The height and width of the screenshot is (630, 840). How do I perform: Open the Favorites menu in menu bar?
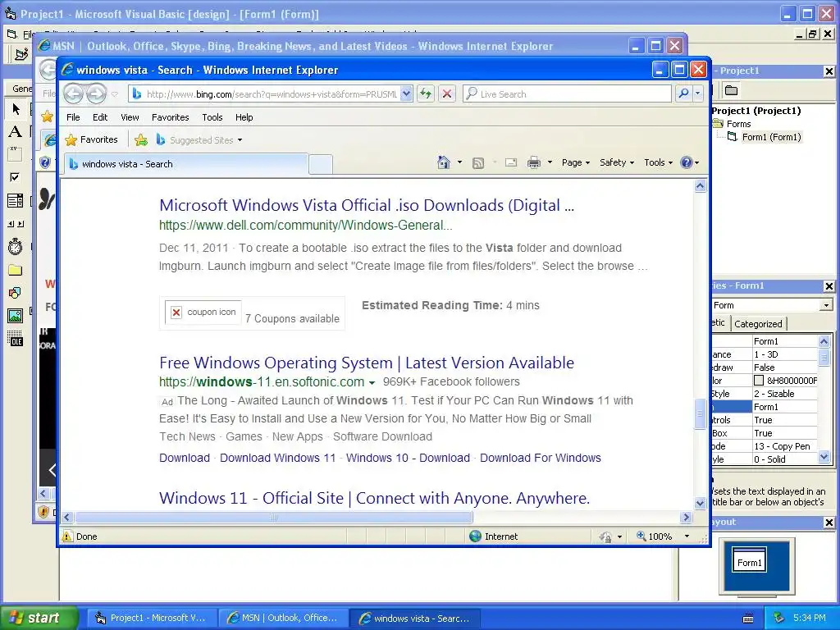(171, 117)
